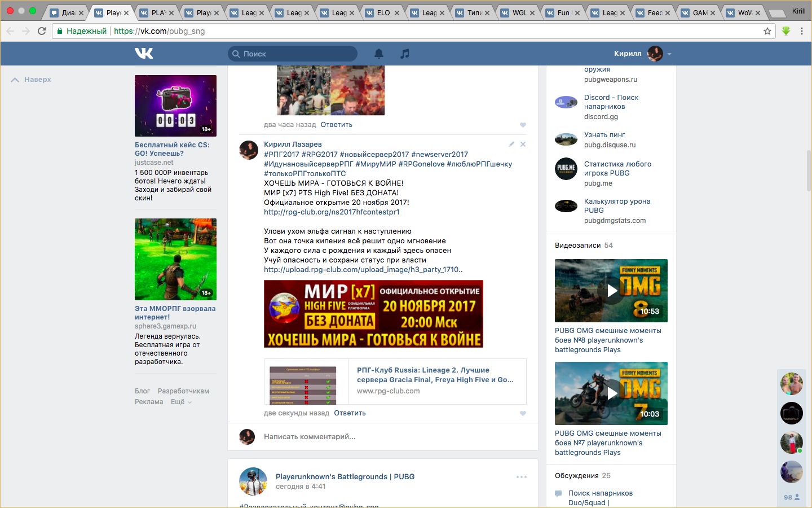
Task: Open the friend avatar with green online dot
Action: [x=791, y=443]
